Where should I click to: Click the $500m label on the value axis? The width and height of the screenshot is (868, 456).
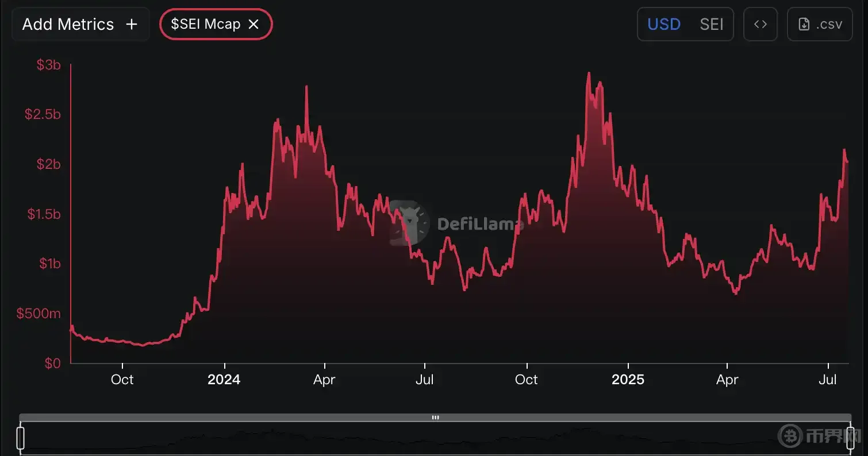tap(38, 314)
